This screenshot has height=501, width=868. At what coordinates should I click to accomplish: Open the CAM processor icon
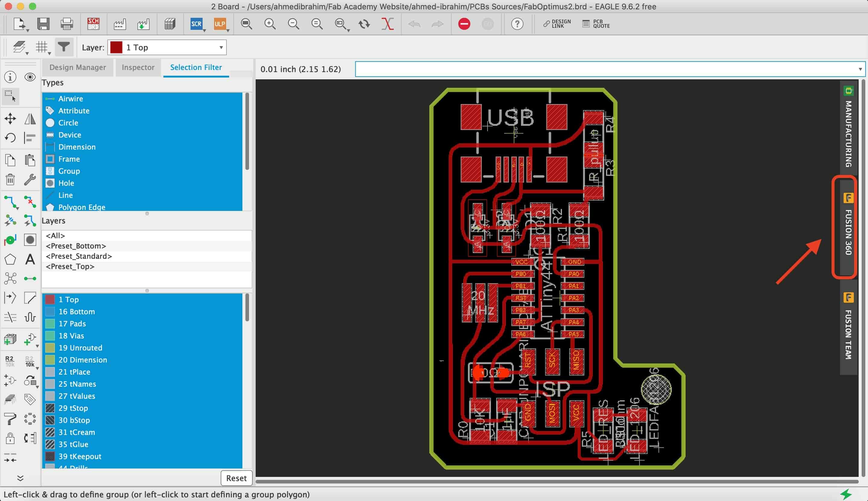(x=120, y=24)
